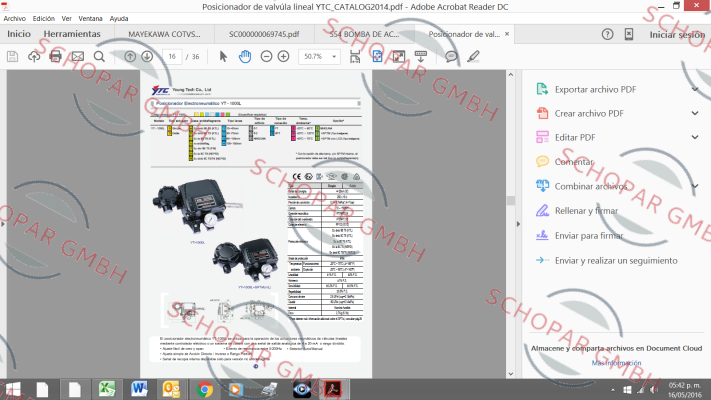Image resolution: width=711 pixels, height=400 pixels.
Task: Expand Editar PDF chevron
Action: coord(695,137)
